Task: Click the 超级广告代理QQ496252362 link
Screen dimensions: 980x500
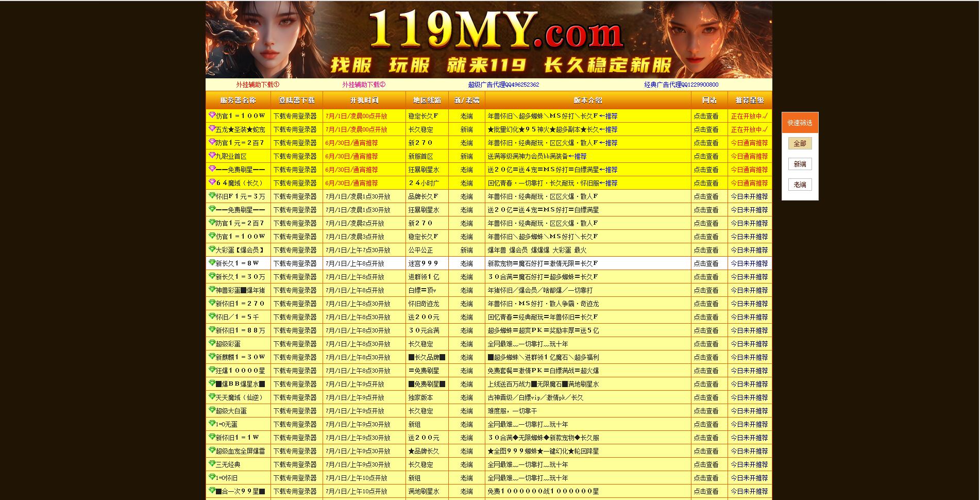Action: pos(503,85)
